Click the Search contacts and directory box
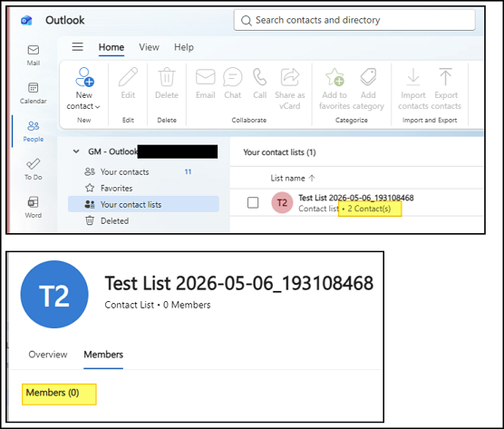Viewport: 504px width, 429px height. click(x=354, y=20)
